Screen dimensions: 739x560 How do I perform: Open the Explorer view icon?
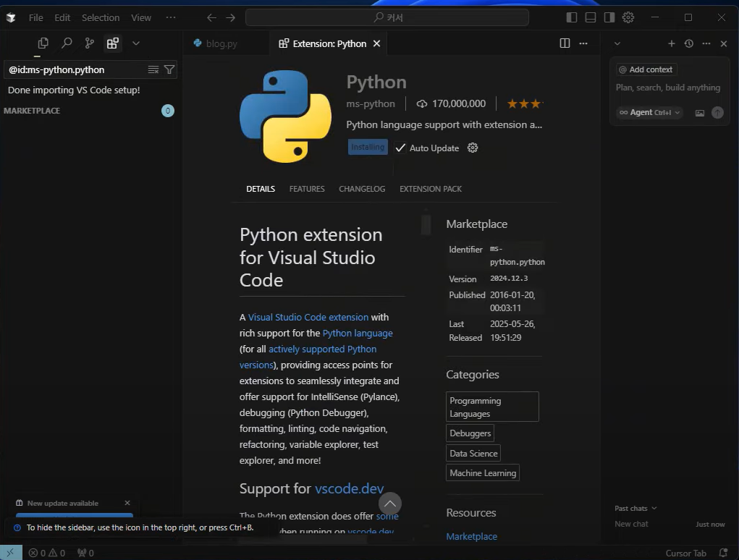[43, 43]
